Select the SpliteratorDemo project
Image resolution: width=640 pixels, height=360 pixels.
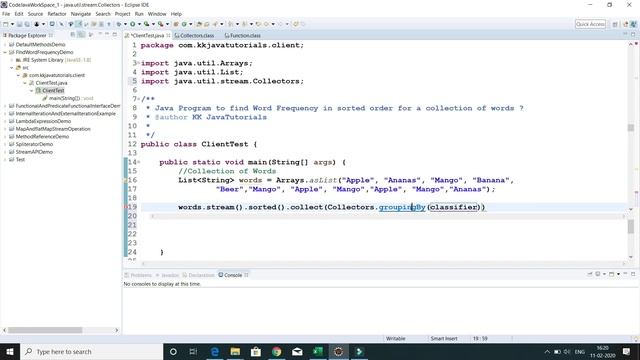(31, 144)
